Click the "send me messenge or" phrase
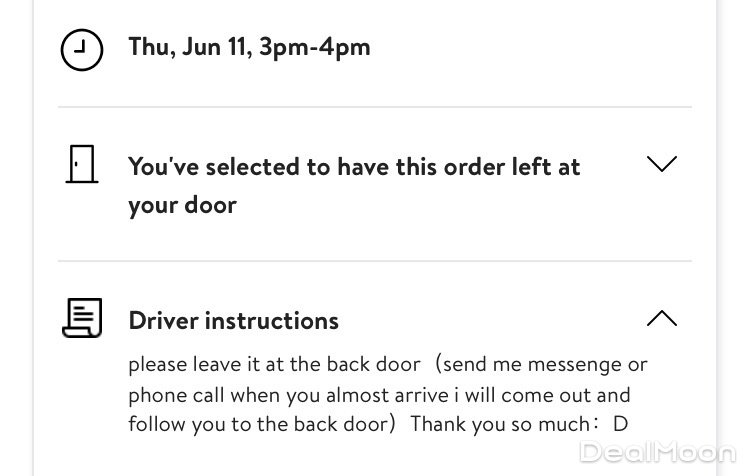 coord(544,364)
